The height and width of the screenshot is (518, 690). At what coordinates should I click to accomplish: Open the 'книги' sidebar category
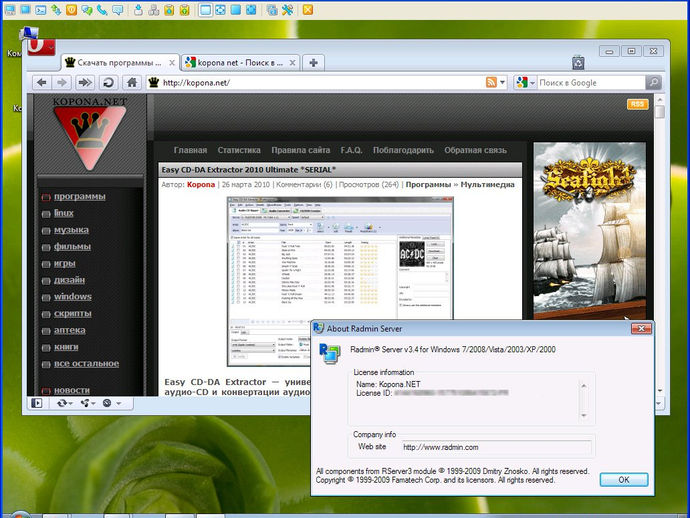pos(66,347)
